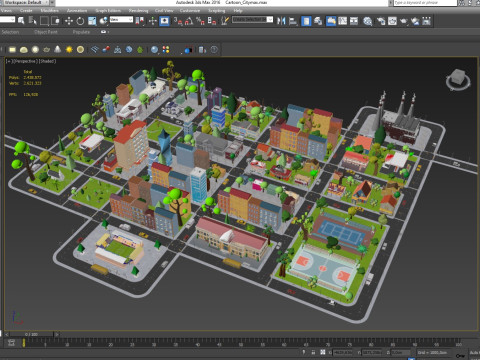The height and width of the screenshot is (360, 480).
Task: Open the selection filter dropdown
Action: pos(7,20)
